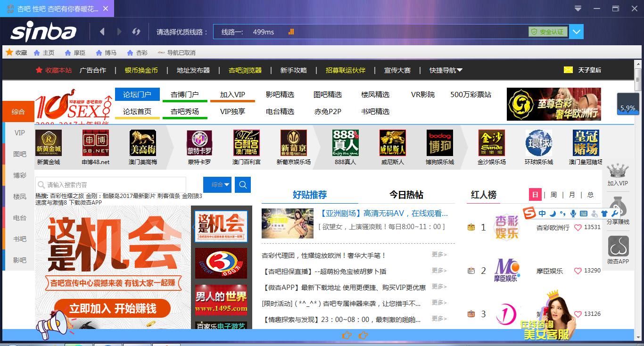Click the 蒙特卡罗 logo icon

click(x=199, y=143)
